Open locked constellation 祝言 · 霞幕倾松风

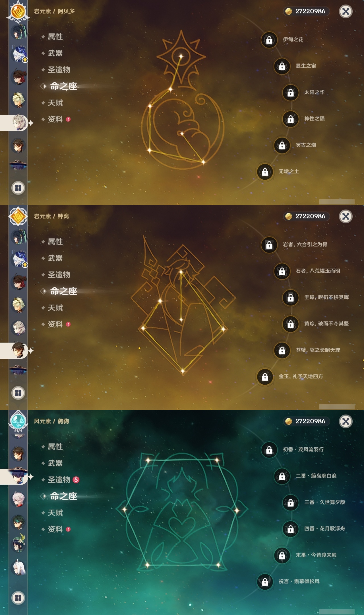pyautogui.click(x=265, y=582)
